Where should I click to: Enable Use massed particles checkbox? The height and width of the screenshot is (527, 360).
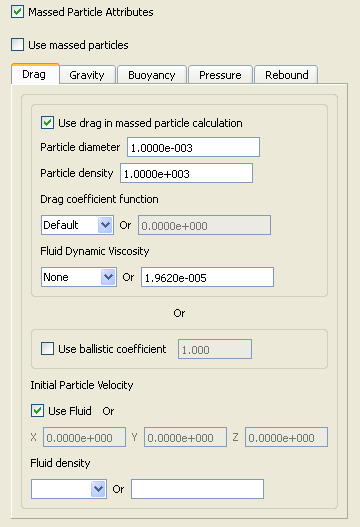point(17,45)
